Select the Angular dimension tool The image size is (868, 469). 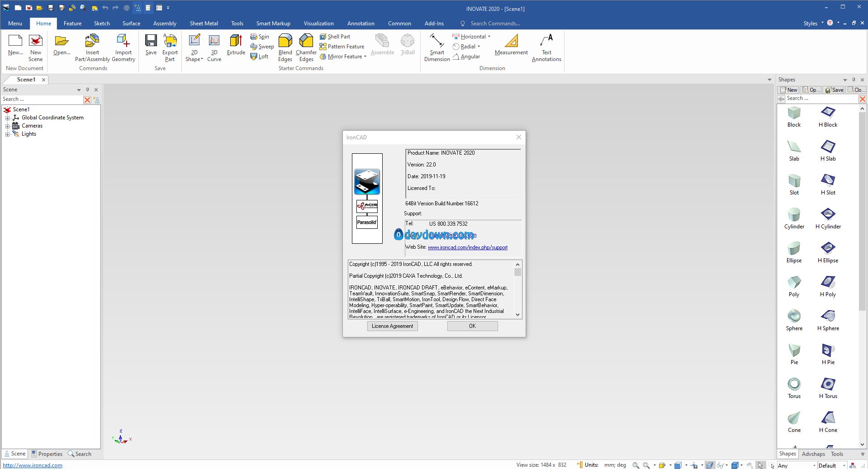coord(466,57)
